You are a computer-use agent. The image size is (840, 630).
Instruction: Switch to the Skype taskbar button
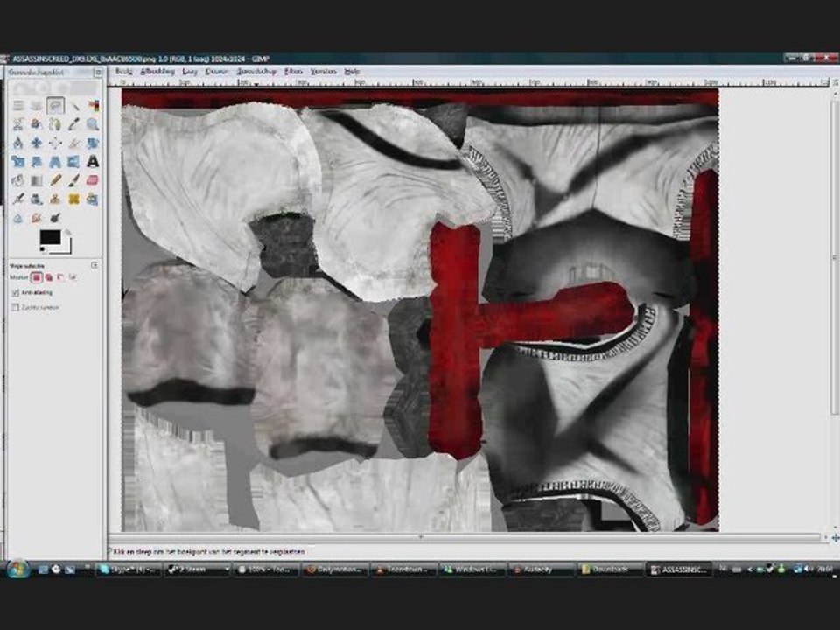click(x=129, y=570)
